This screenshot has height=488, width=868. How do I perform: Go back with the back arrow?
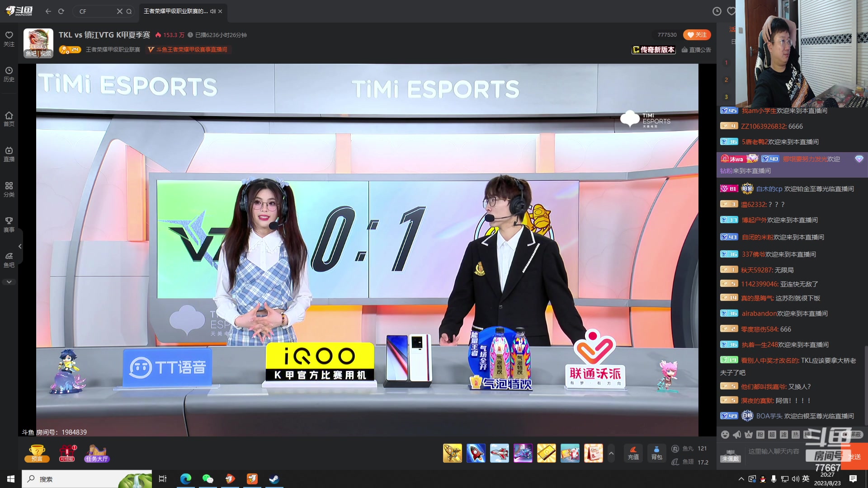point(48,11)
